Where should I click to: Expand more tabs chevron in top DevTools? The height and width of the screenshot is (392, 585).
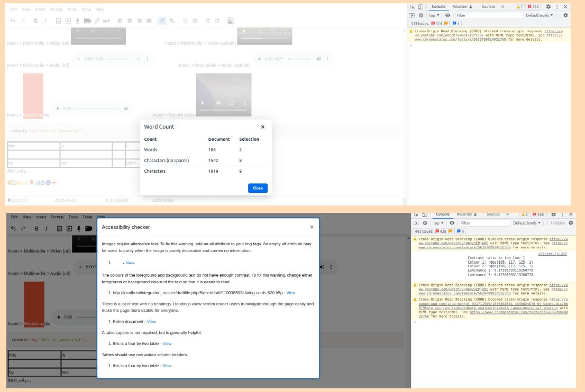pyautogui.click(x=503, y=7)
